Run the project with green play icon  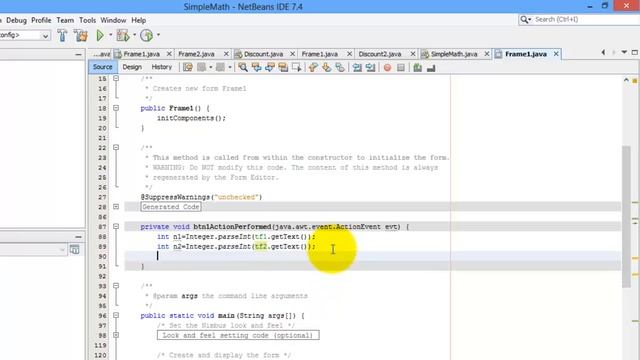[100, 36]
